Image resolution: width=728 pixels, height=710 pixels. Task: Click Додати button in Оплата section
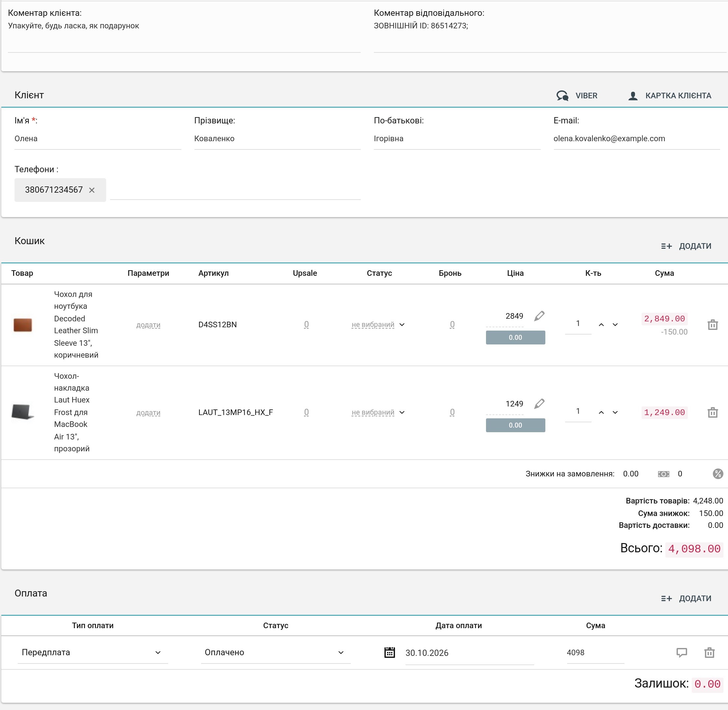coord(686,598)
